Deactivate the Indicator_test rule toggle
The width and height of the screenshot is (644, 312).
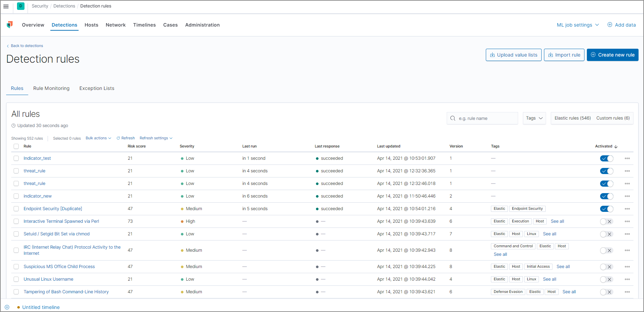[606, 158]
